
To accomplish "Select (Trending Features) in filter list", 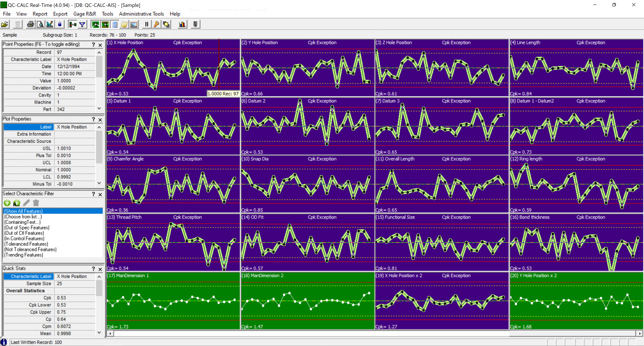I will tap(24, 255).
